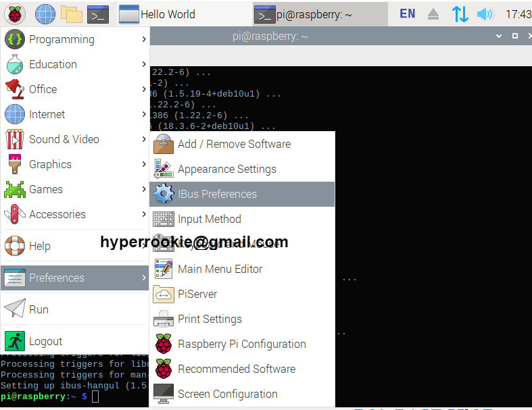Choose Run from the main menu
Image resolution: width=532 pixels, height=410 pixels.
(x=75, y=309)
